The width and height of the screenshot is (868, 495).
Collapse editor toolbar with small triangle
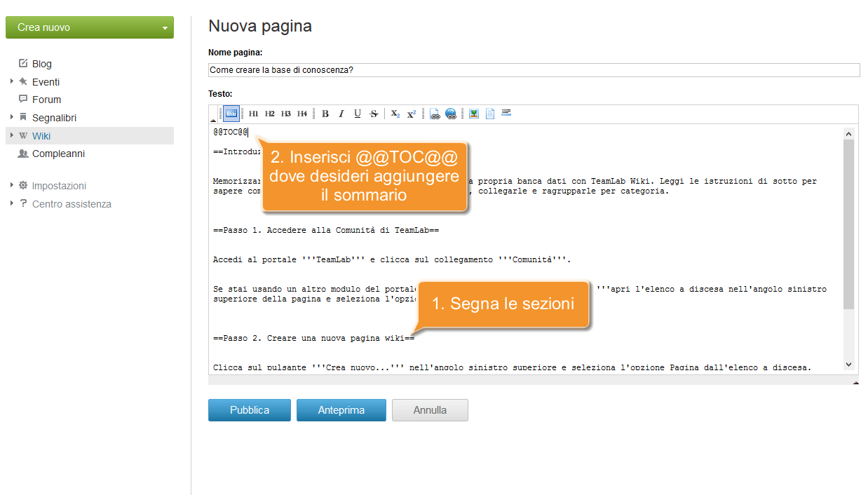coord(214,121)
